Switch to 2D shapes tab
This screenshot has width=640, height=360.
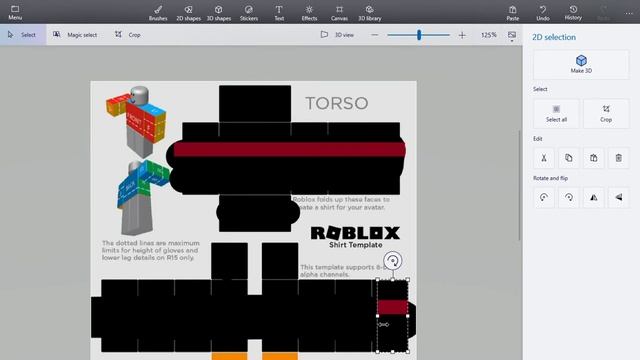(188, 13)
